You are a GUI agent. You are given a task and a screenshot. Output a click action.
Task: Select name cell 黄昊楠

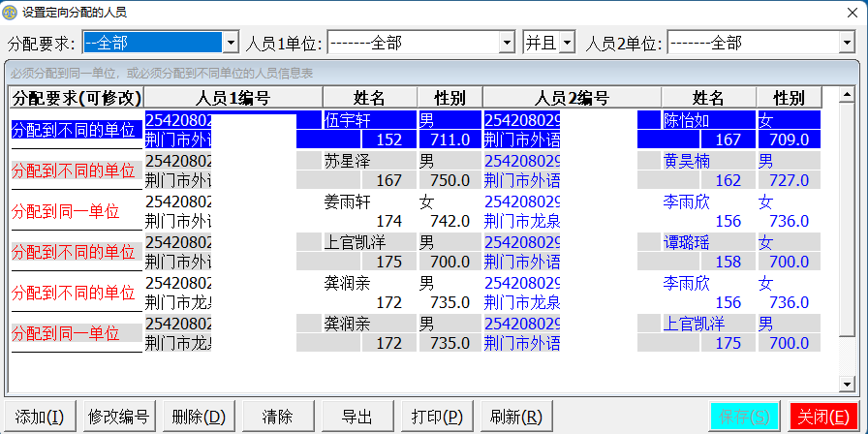click(x=708, y=161)
